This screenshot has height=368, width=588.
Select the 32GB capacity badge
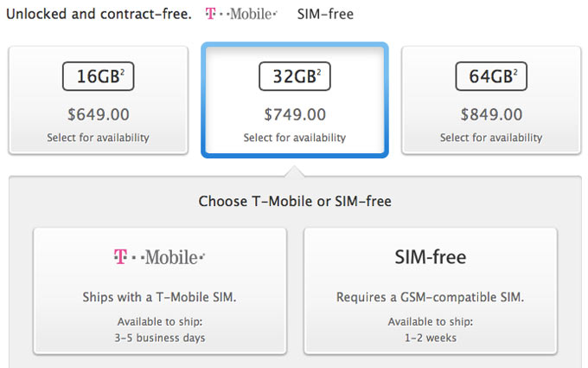click(x=294, y=78)
